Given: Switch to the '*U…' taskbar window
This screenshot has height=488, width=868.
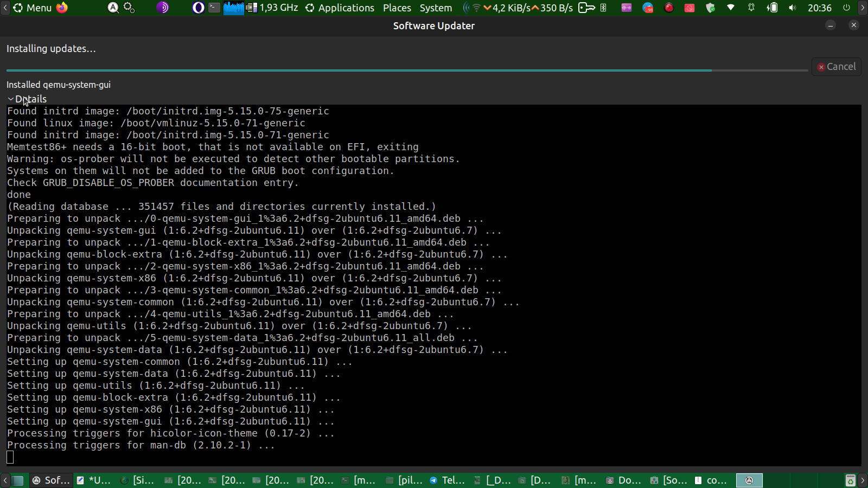Looking at the screenshot, I should (x=94, y=480).
